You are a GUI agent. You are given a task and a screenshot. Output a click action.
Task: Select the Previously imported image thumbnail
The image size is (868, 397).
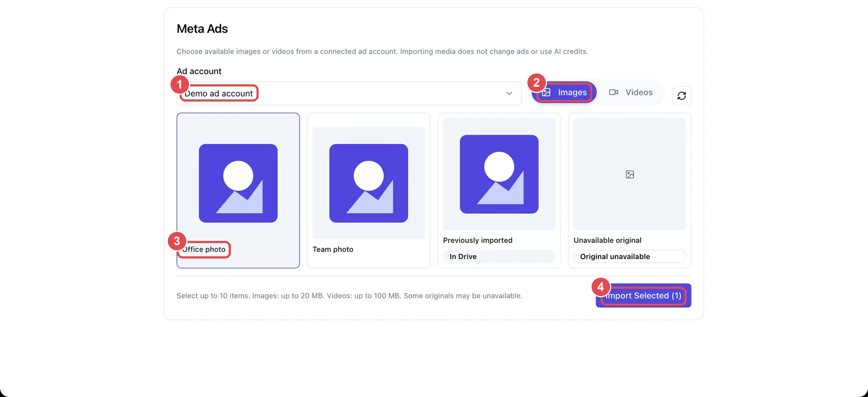499,174
